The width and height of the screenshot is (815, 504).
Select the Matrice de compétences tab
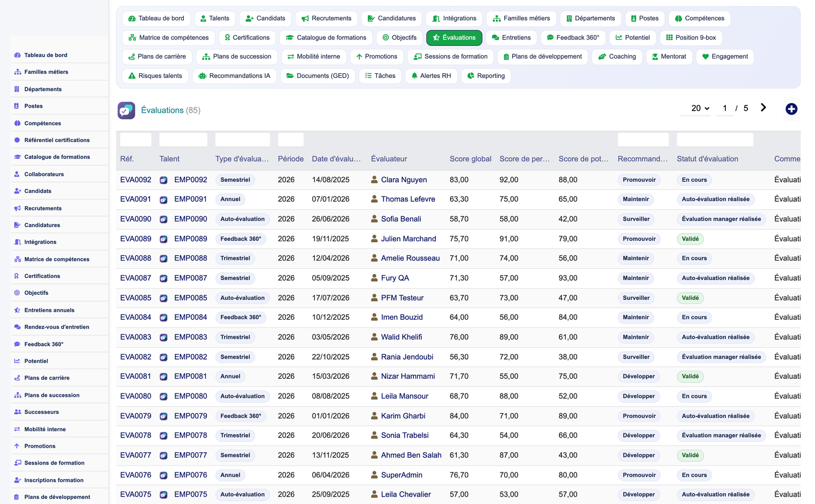168,38
